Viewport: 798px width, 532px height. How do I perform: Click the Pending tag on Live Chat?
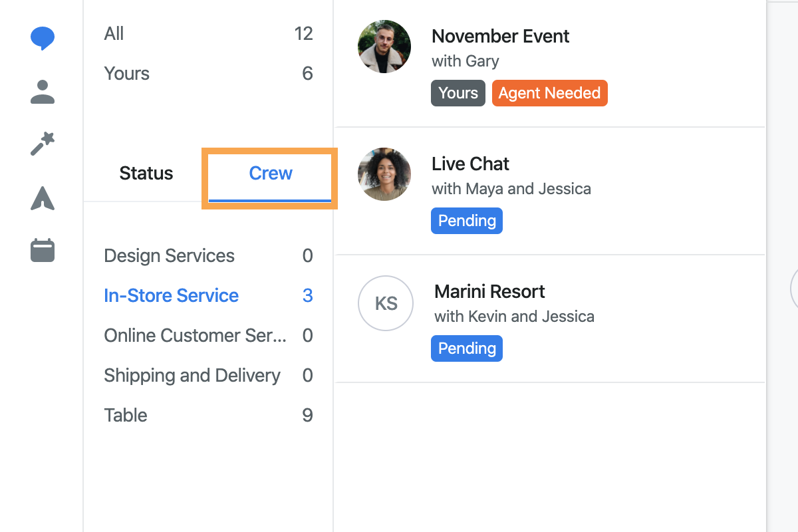[x=467, y=221]
